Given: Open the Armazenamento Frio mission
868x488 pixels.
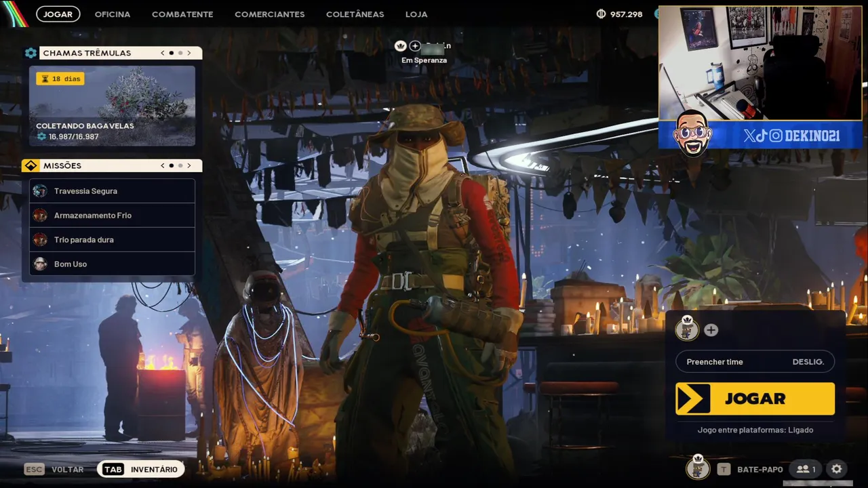Looking at the screenshot, I should tap(112, 216).
